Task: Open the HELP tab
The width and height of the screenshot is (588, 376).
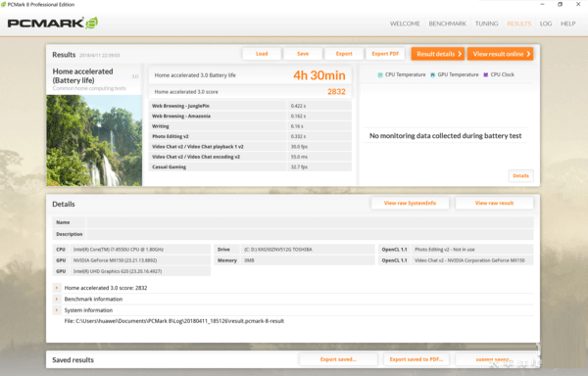Action: [567, 23]
